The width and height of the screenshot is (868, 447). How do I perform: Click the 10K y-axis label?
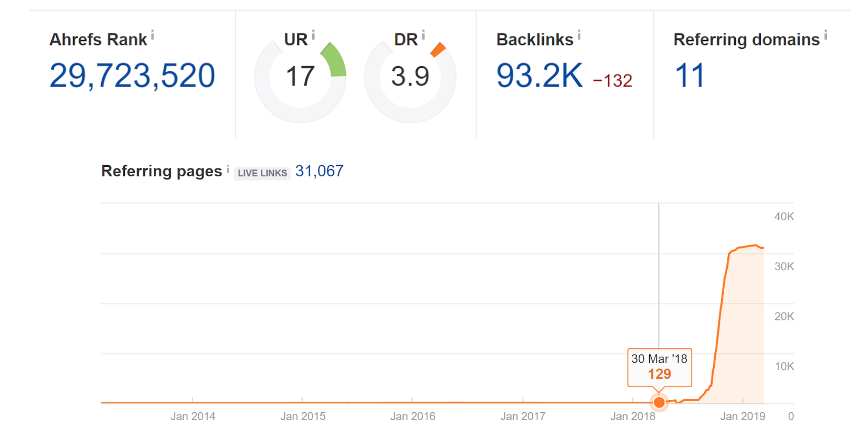pos(784,367)
